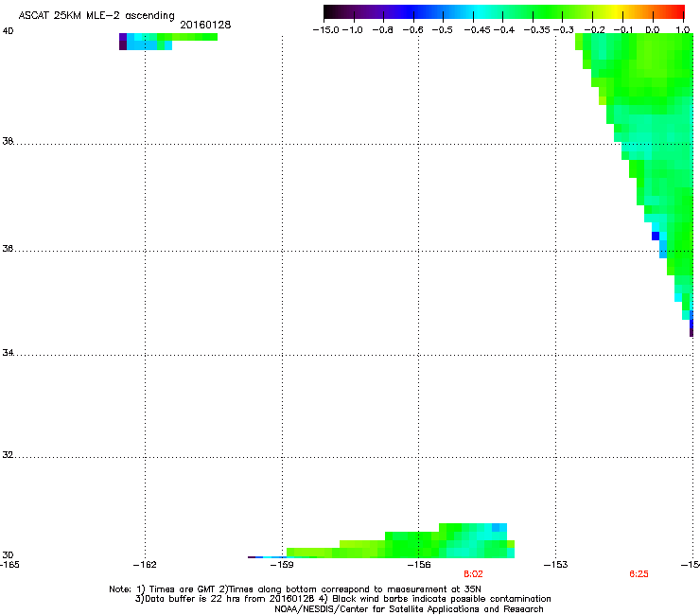
Task: Click the latitude label 40
Action: [x=8, y=31]
